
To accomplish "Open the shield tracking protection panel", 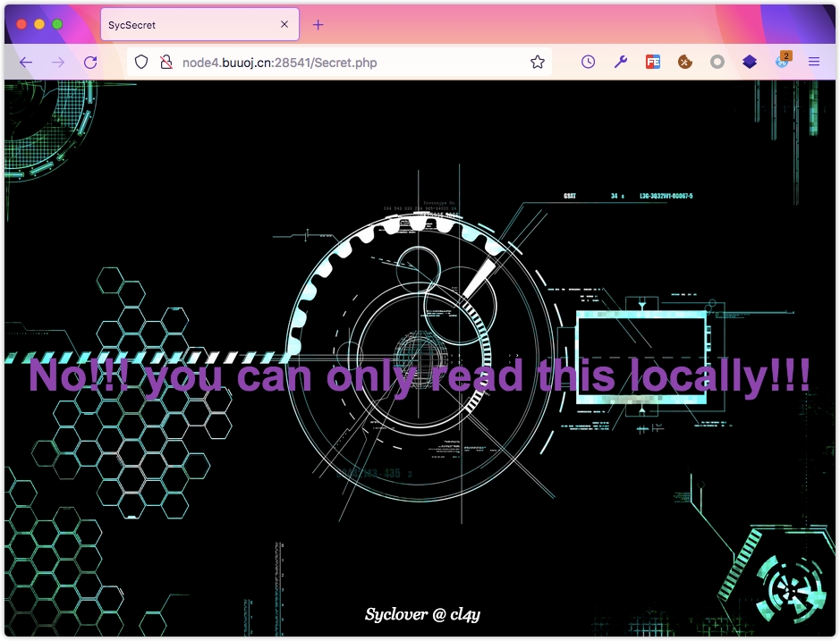I will tap(141, 62).
